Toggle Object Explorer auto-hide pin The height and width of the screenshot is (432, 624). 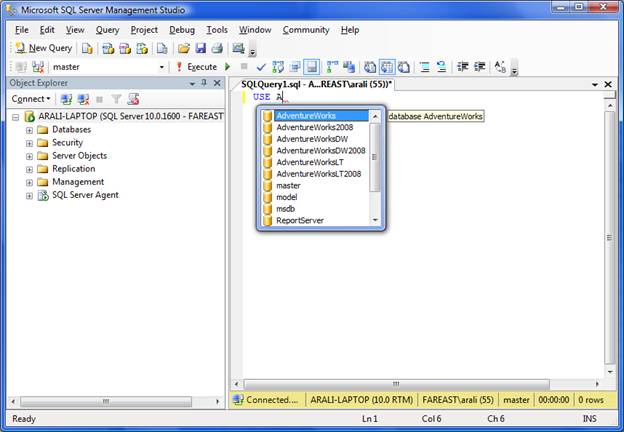coord(204,83)
